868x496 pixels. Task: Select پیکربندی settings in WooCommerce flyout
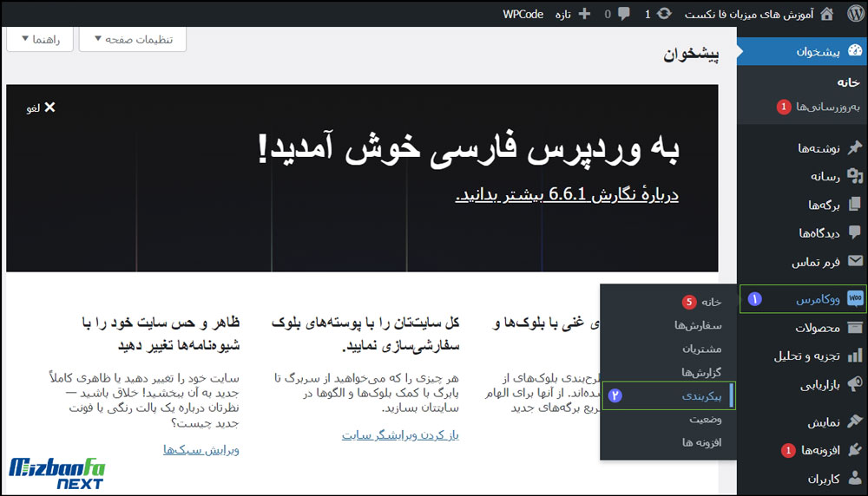click(668, 396)
